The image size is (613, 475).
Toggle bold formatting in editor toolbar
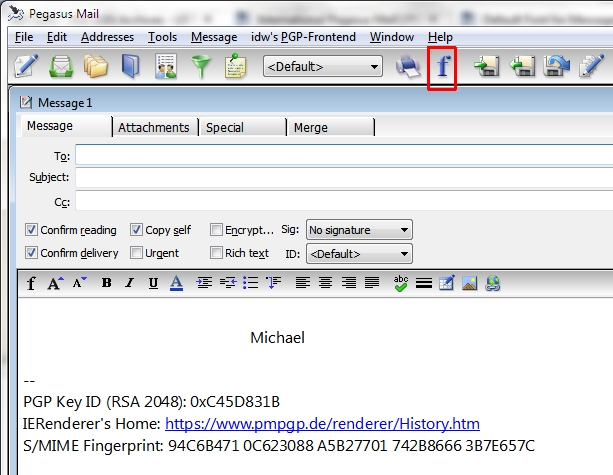pos(105,283)
